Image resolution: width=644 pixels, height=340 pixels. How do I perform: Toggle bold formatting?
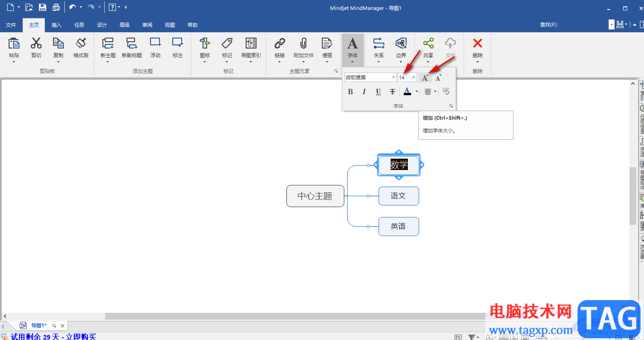350,92
